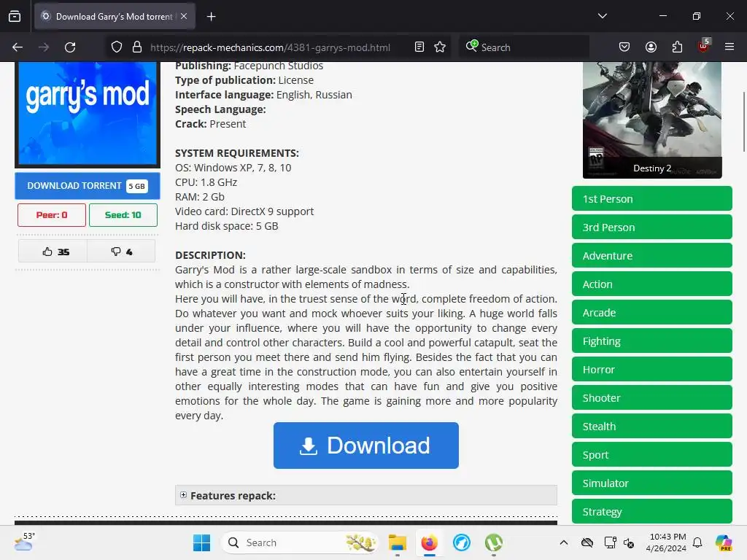
Task: Click the repack-mechanics.com address bar
Action: (x=270, y=47)
